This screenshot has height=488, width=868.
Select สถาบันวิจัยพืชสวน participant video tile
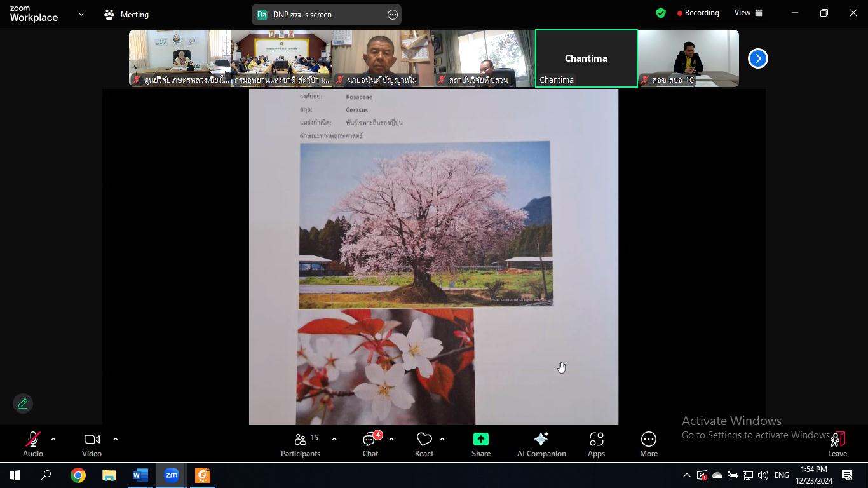click(x=485, y=58)
